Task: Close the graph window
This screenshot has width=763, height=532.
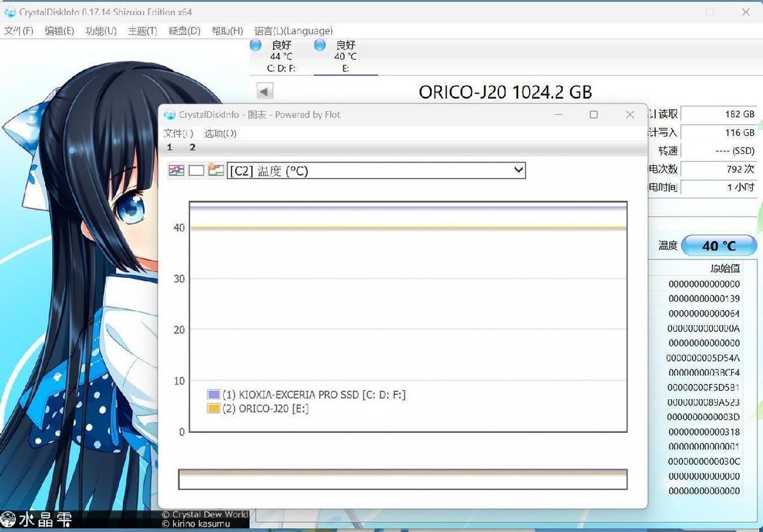Action: pos(630,114)
